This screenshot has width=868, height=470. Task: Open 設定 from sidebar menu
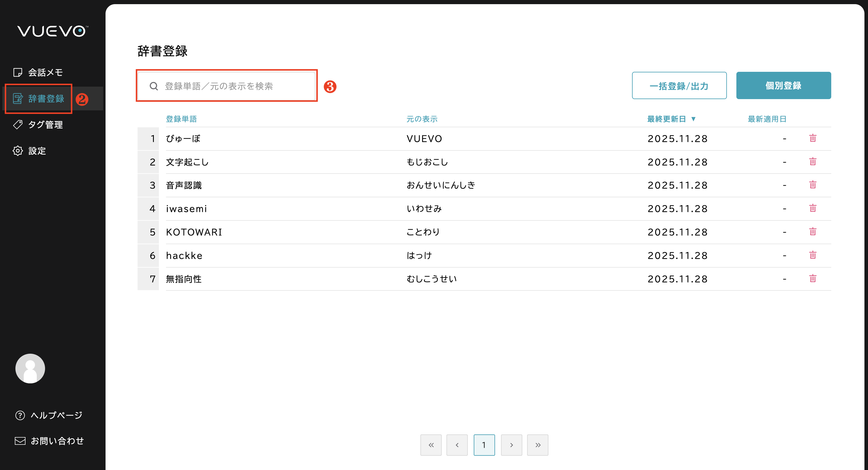tap(37, 151)
